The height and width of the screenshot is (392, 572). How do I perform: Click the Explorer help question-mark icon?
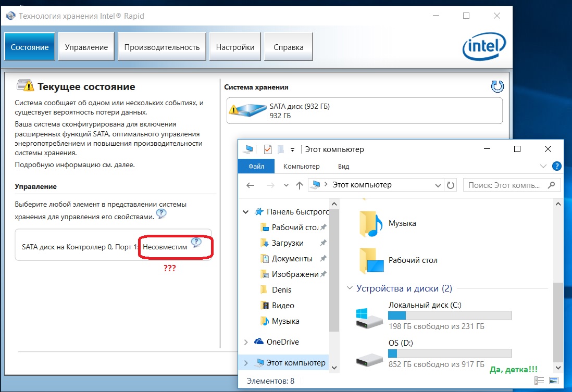[557, 166]
